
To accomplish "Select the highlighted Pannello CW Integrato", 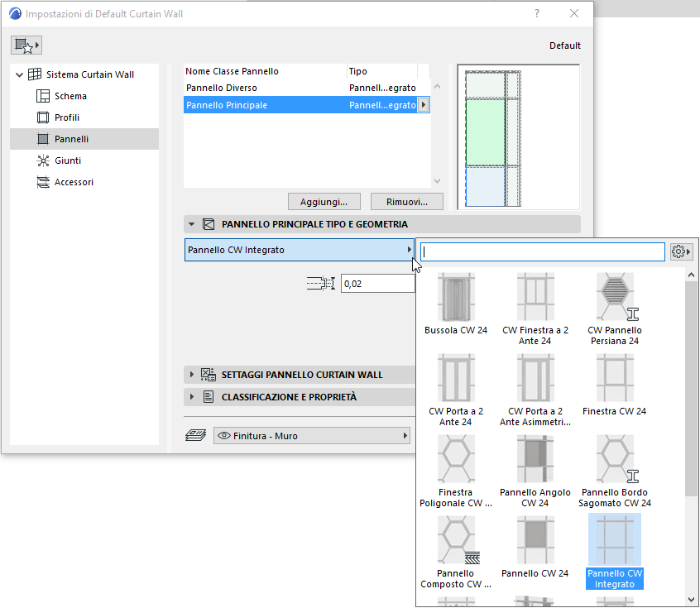I will [615, 552].
